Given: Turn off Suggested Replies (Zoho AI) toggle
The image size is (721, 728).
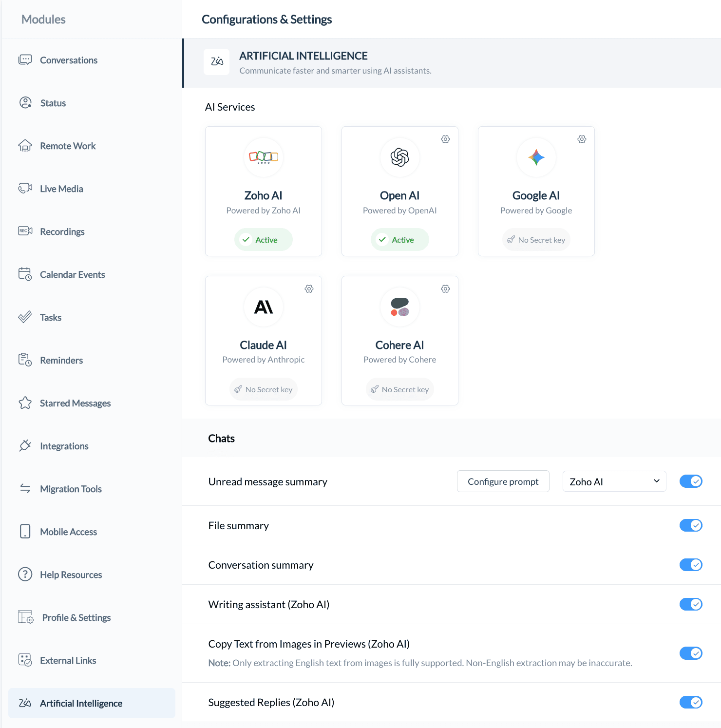Looking at the screenshot, I should pyautogui.click(x=691, y=702).
